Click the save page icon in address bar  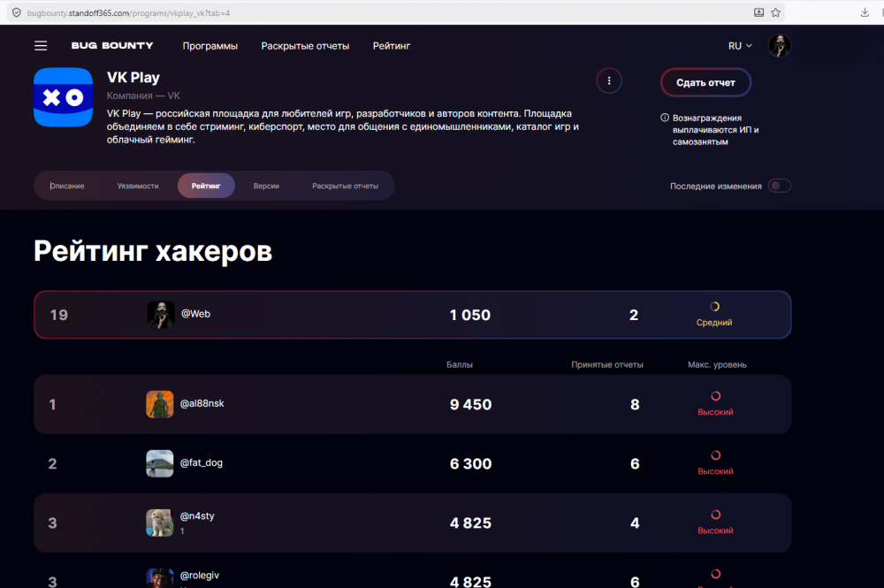point(758,12)
